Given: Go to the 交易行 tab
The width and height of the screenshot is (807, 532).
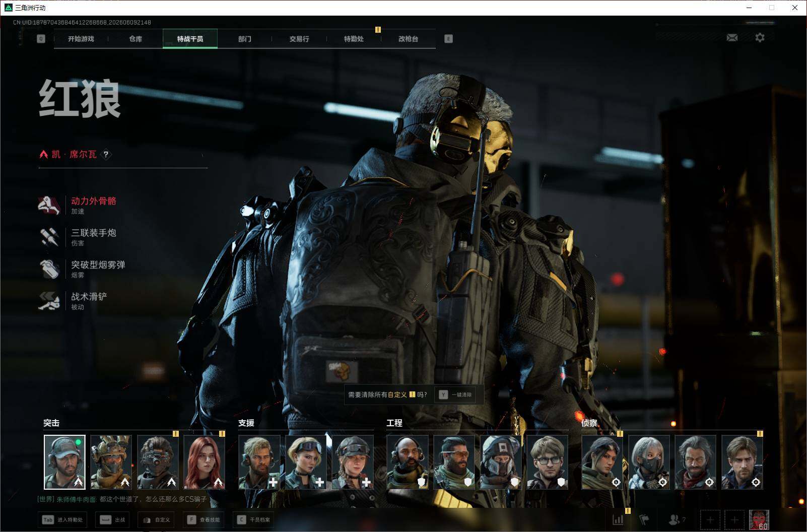Looking at the screenshot, I should click(299, 39).
